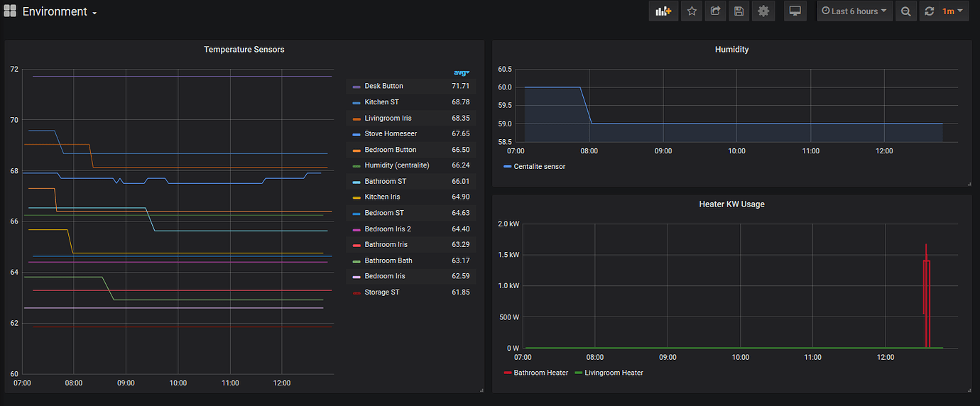Zoom out time range magnifier icon
This screenshot has width=980, height=406.
905,11
